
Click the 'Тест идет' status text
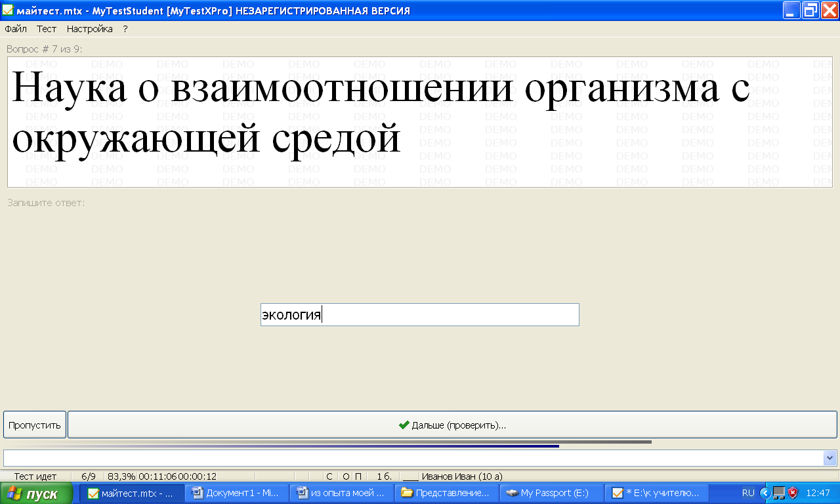coord(35,476)
